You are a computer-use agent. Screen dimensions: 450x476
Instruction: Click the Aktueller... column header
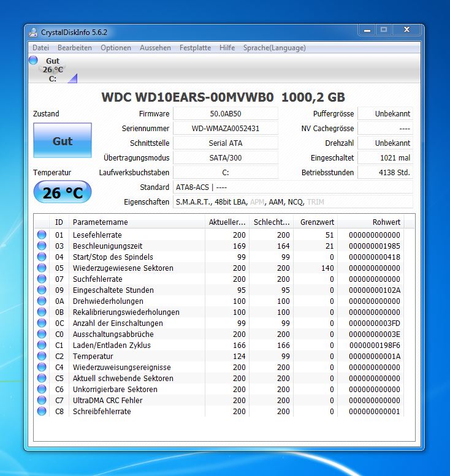227,222
